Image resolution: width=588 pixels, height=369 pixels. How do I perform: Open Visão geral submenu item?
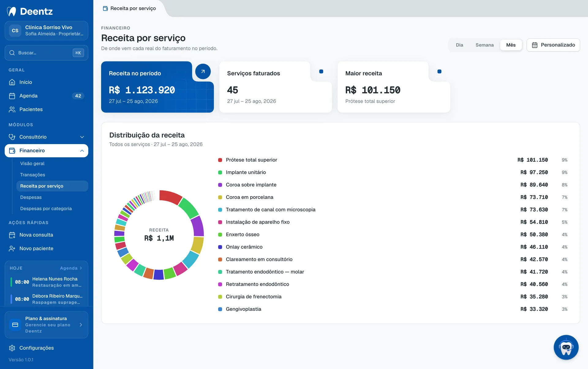click(x=32, y=163)
